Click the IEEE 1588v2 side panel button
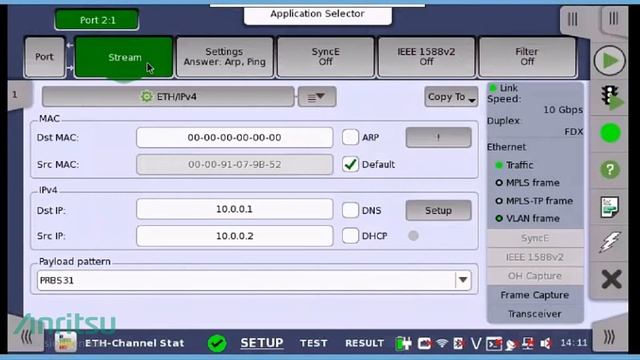 pyautogui.click(x=535, y=257)
